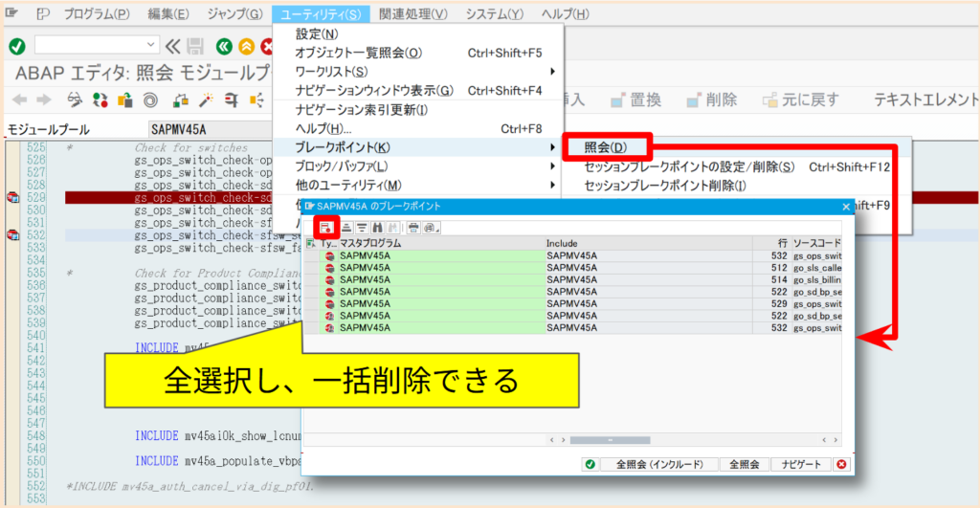This screenshot has width=980, height=508.
Task: Click the breakpoint marker at line 532
Action: click(x=12, y=235)
